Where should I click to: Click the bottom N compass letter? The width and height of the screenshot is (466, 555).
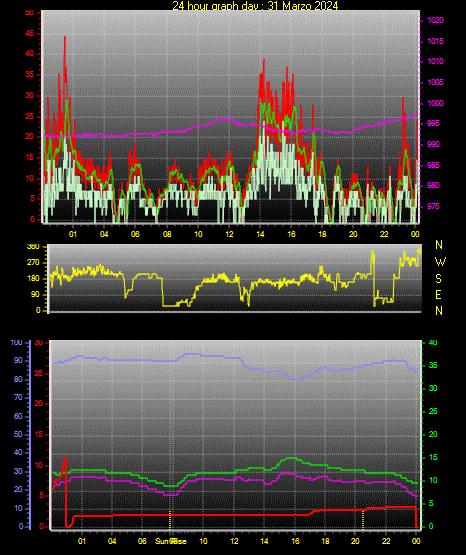click(x=439, y=311)
